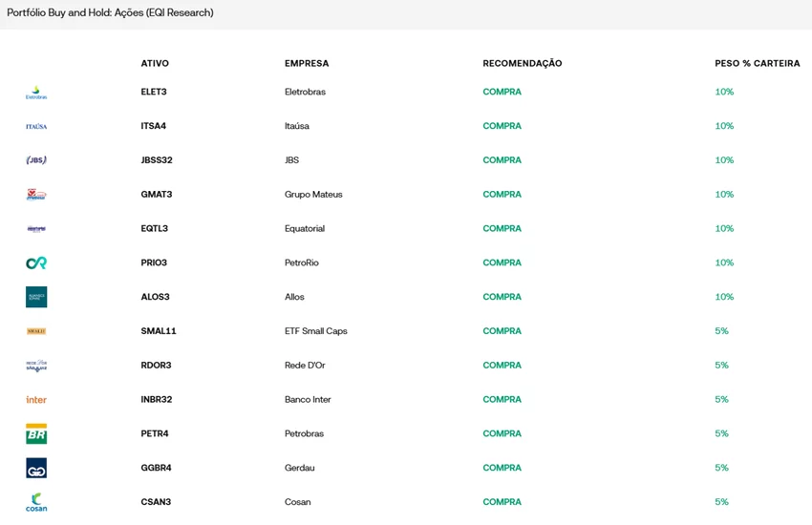
Task: Click the ETF Small Caps name
Action: (x=316, y=330)
